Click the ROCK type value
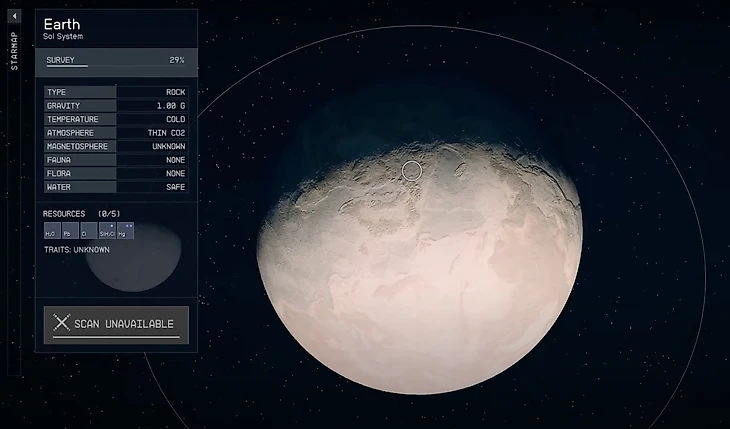This screenshot has height=429, width=730. (176, 92)
